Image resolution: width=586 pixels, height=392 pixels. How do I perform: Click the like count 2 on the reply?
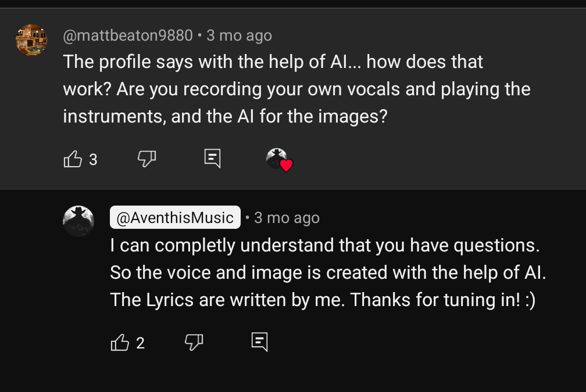coord(140,343)
